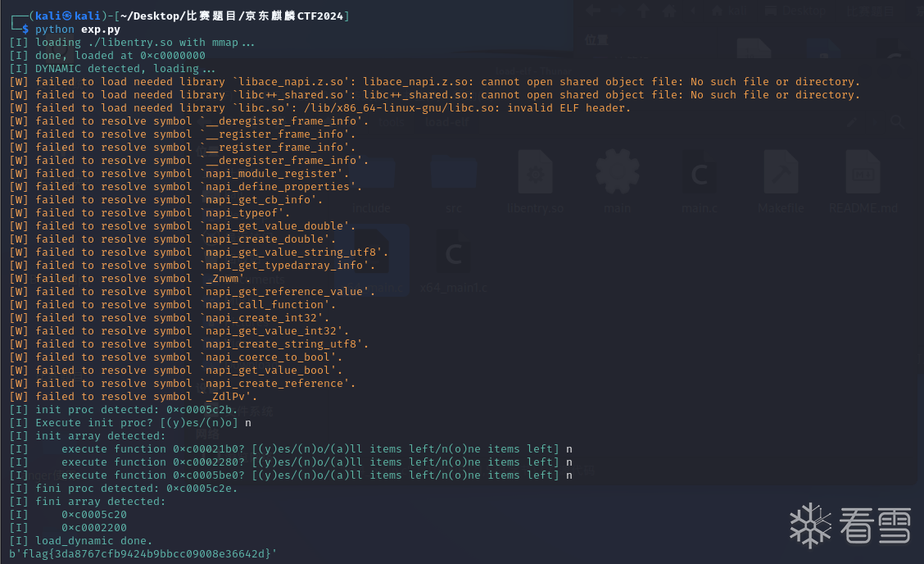The height and width of the screenshot is (564, 924).
Task: Click the 'loading ./libentry.so with mmap' line
Action: [132, 43]
